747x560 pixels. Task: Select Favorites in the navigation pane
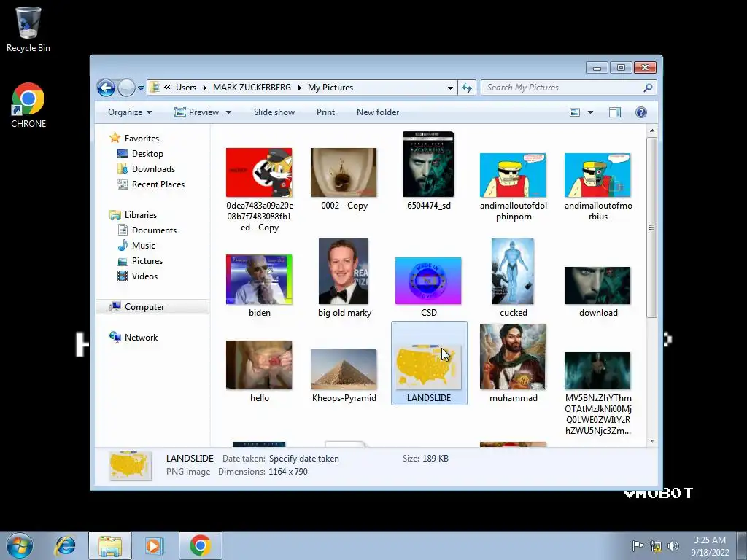coord(142,139)
